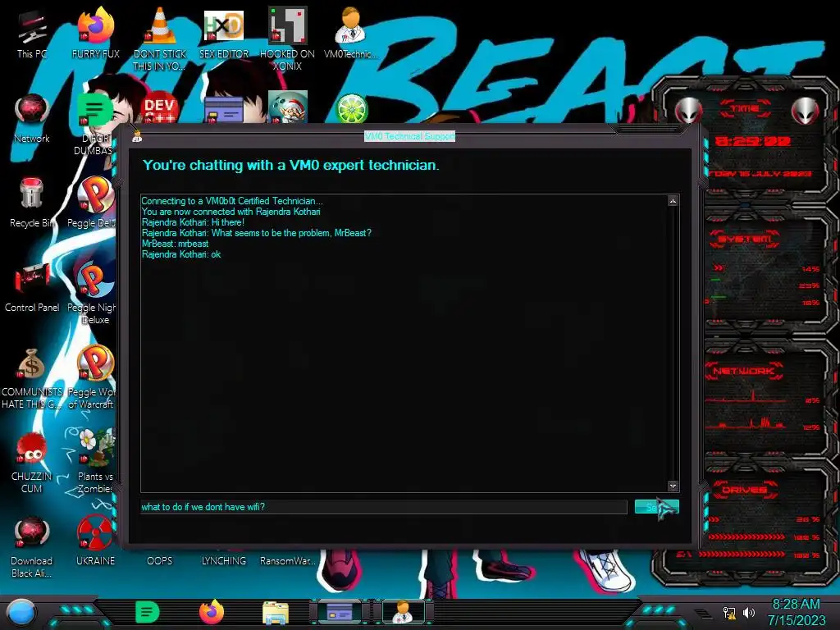Open the VLC cone DONT STICK shortcut
Viewport: 840px width, 630px height.
tap(160, 39)
